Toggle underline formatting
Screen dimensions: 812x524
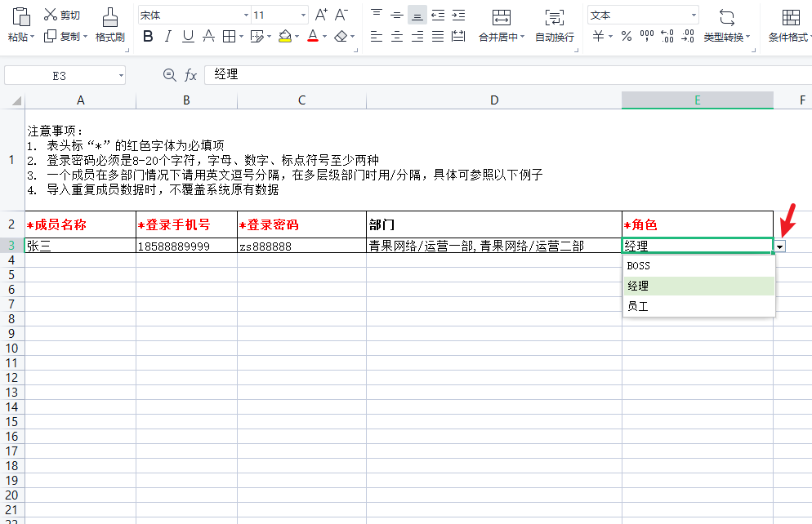click(189, 36)
